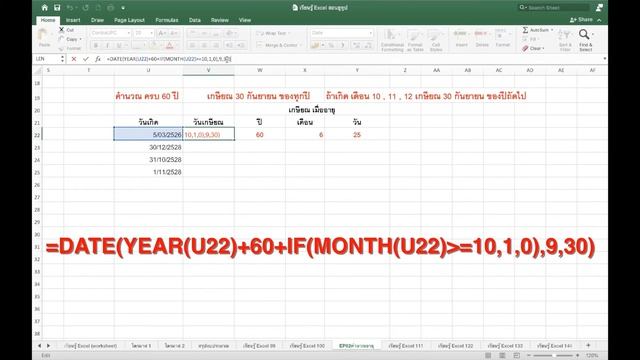The height and width of the screenshot is (360, 640).
Task: Click the fill color bucket button
Action: click(153, 45)
